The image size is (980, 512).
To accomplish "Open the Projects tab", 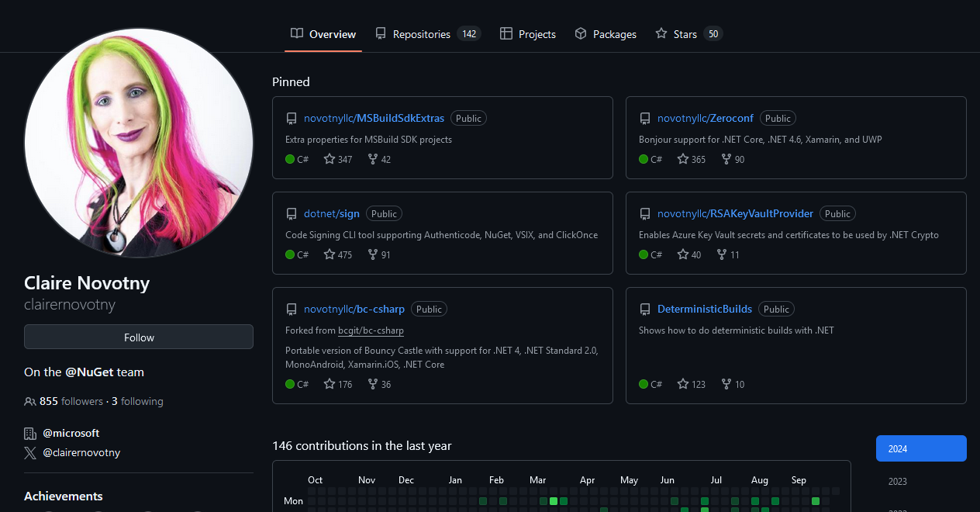I will coord(527,34).
